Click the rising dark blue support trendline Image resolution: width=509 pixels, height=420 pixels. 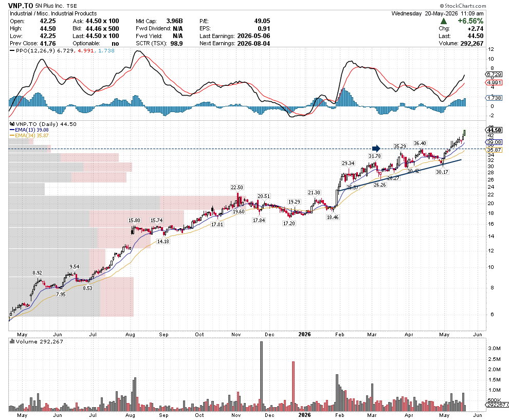pyautogui.click(x=400, y=175)
